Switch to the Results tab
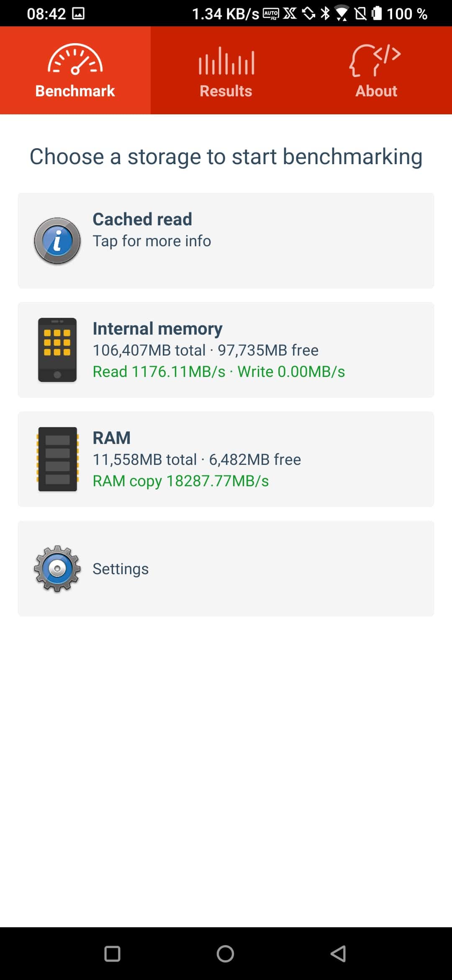Image resolution: width=452 pixels, height=980 pixels. 226,70
